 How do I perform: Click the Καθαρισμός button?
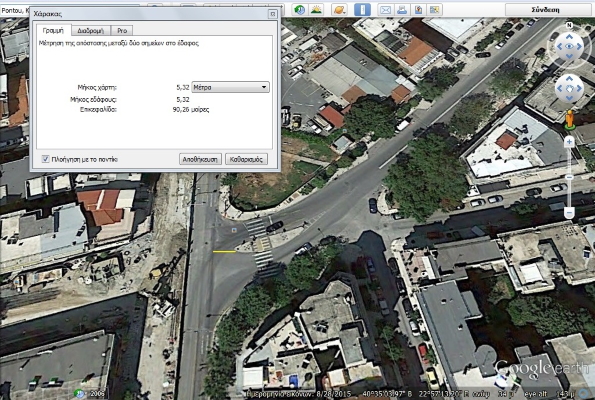pyautogui.click(x=246, y=159)
